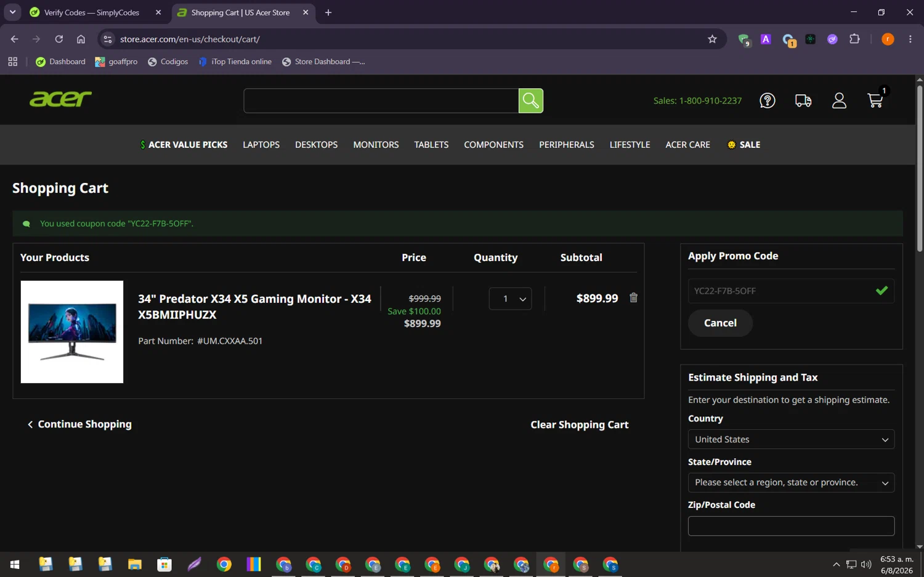Screen dimensions: 924x577
Task: Close the Shopping Cart tab
Action: click(x=306, y=12)
